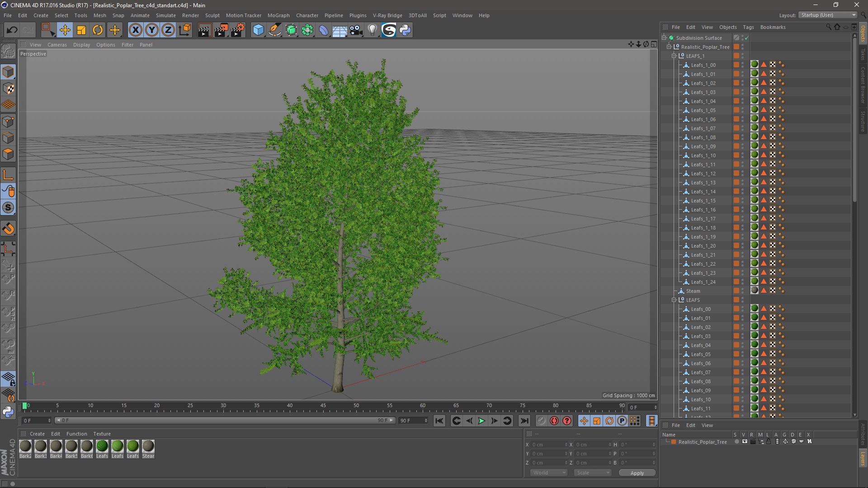Click the Object Manager vertical scrollbar
868x488 pixels.
point(854,120)
